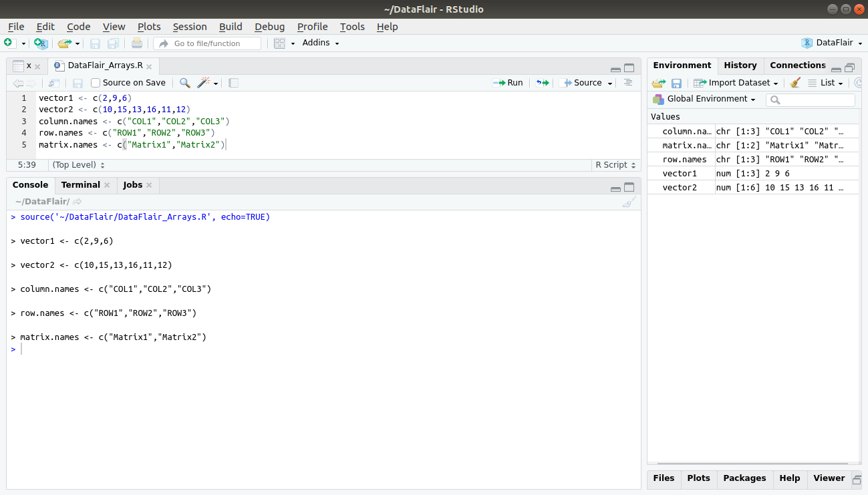Image resolution: width=868 pixels, height=495 pixels.
Task: Switch to the History tab
Action: click(740, 65)
